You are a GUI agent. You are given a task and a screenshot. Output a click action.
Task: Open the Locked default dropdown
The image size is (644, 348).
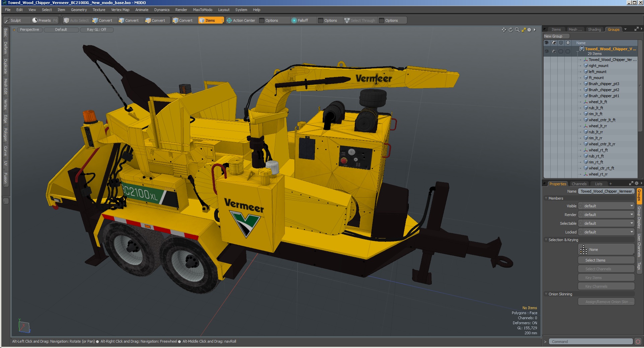coord(609,232)
